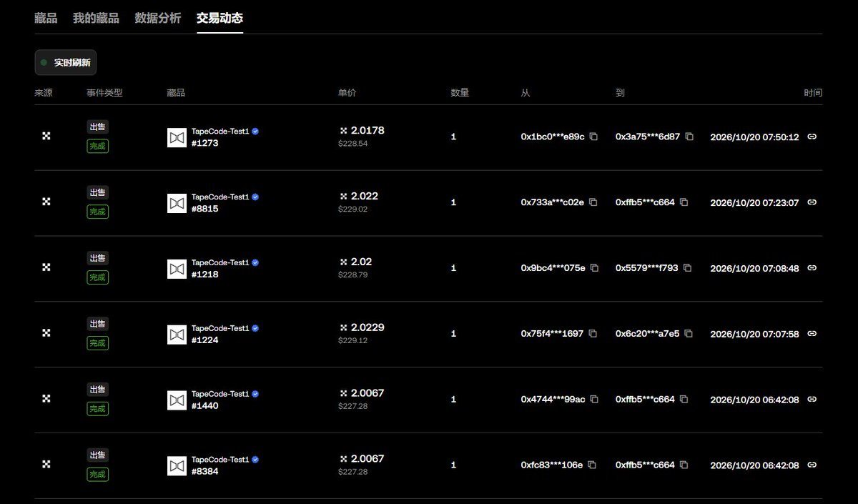This screenshot has height=504, width=858.
Task: Click the source marketplace icon in #8384 row
Action: pyautogui.click(x=46, y=465)
